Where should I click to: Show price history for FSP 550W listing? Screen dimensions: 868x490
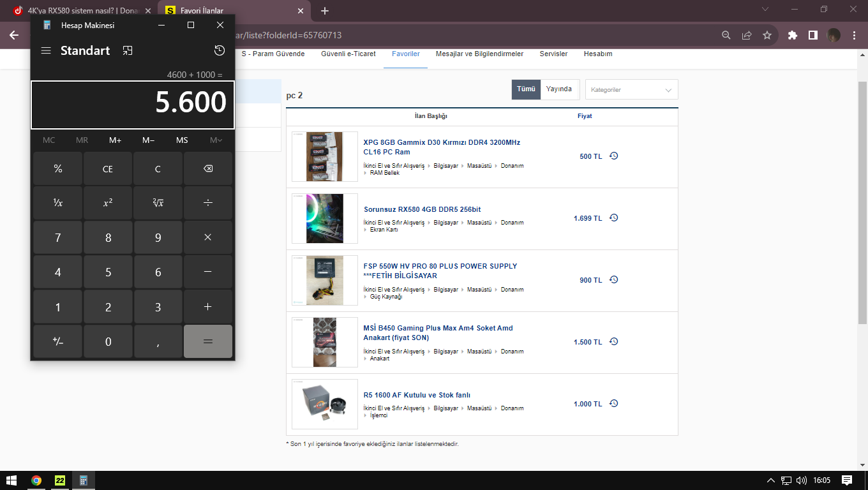point(614,279)
